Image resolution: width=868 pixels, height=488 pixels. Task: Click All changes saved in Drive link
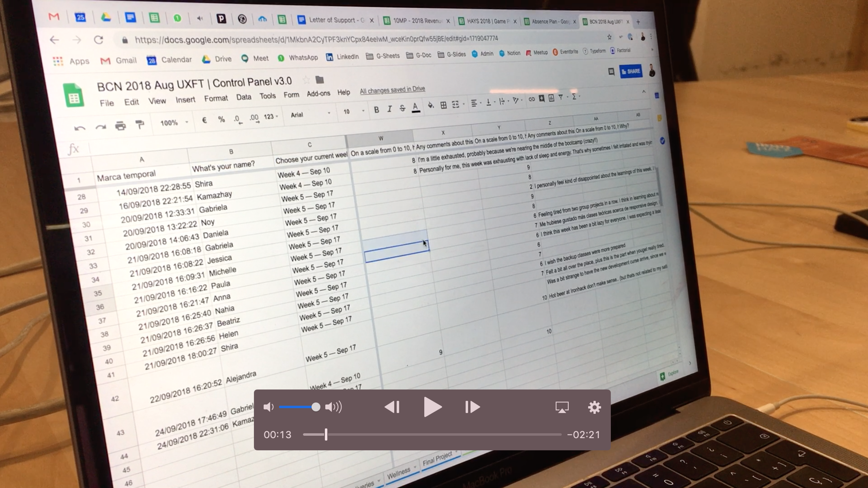pos(392,90)
